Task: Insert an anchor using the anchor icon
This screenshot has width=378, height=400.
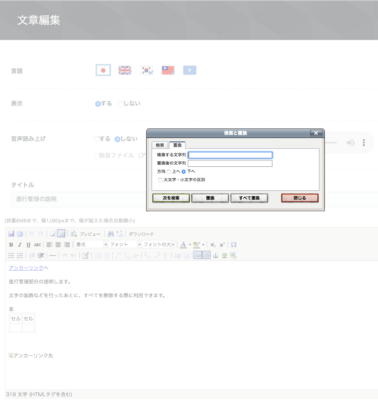Action: pos(215,256)
